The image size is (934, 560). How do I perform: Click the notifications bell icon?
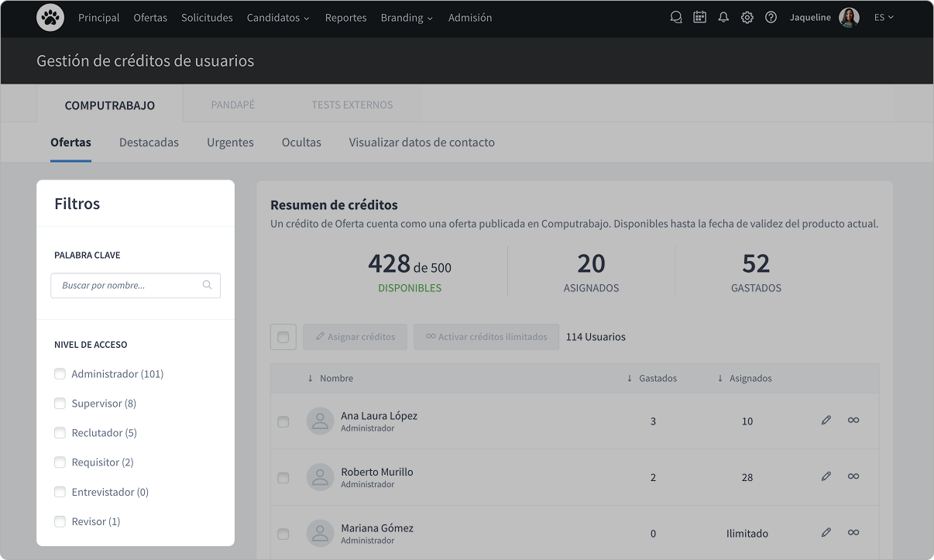(723, 16)
